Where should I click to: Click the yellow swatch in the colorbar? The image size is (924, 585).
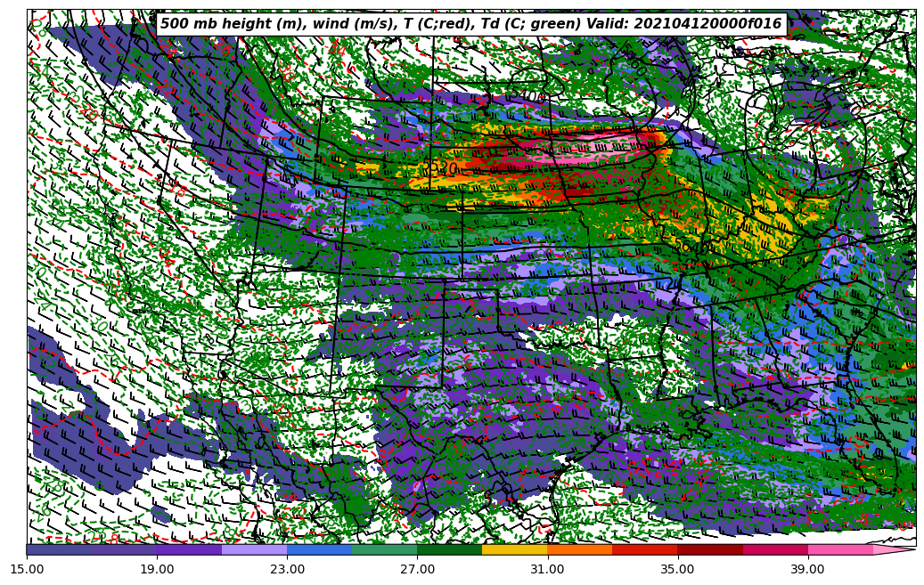click(514, 550)
